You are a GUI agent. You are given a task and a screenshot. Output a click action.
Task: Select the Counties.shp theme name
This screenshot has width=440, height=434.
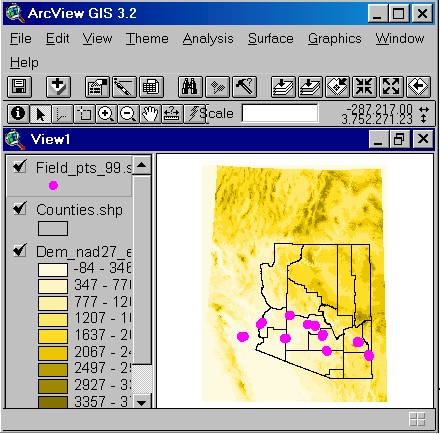(x=79, y=210)
